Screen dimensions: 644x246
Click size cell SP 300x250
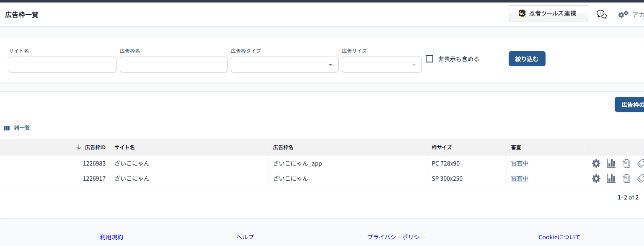(447, 179)
